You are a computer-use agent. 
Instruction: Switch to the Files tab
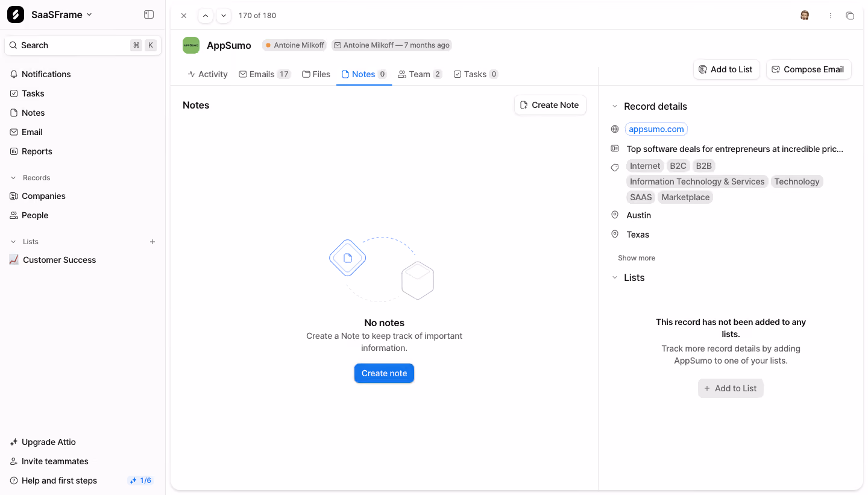316,74
